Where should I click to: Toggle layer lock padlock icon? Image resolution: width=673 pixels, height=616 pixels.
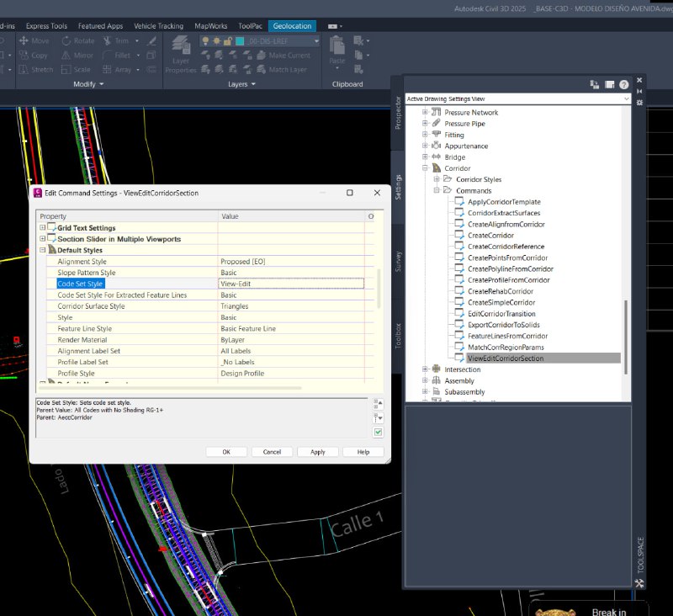pyautogui.click(x=227, y=41)
